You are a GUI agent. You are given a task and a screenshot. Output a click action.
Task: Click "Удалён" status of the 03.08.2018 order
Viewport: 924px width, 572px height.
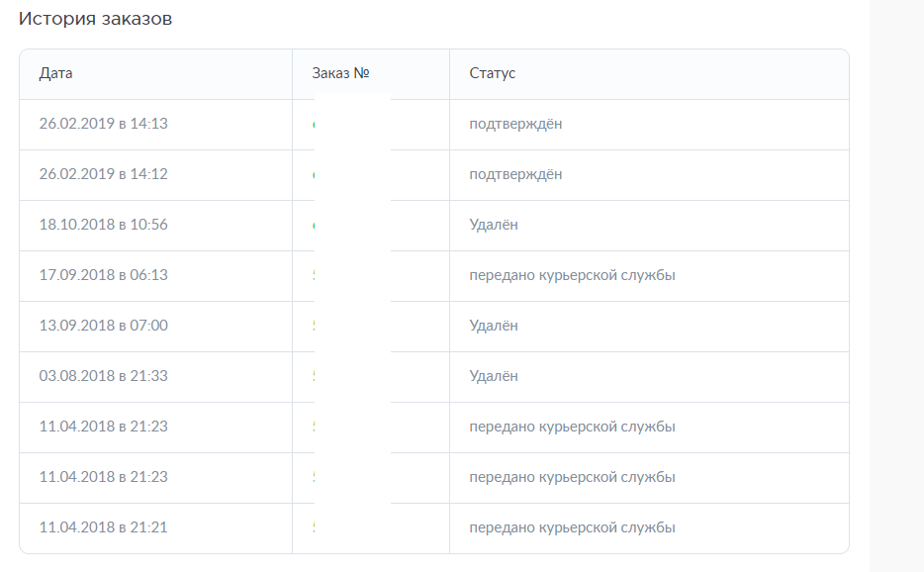point(494,376)
